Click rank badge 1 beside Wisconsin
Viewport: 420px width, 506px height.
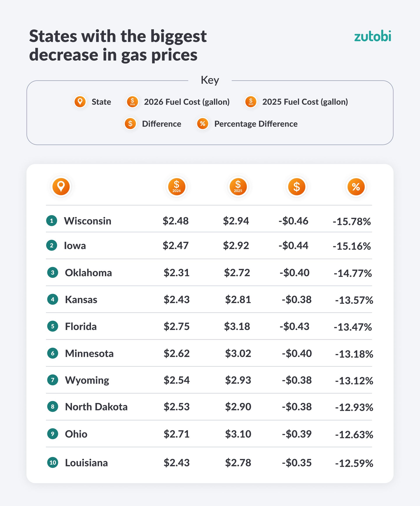coord(52,221)
